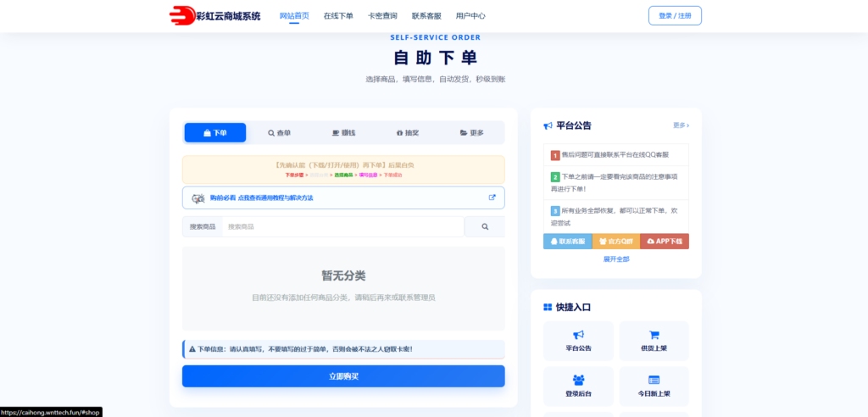Click the red APP下载 button

(665, 242)
